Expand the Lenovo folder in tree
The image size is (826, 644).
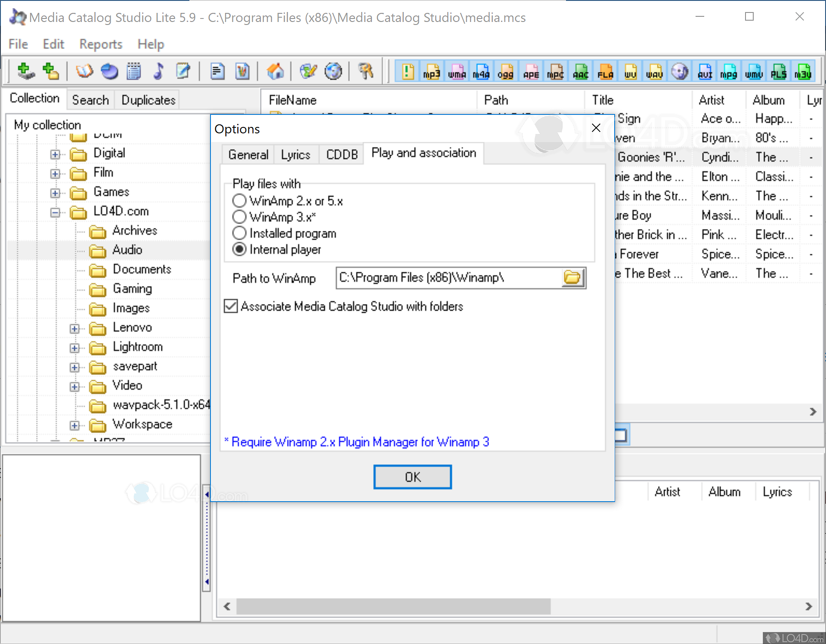coord(74,329)
